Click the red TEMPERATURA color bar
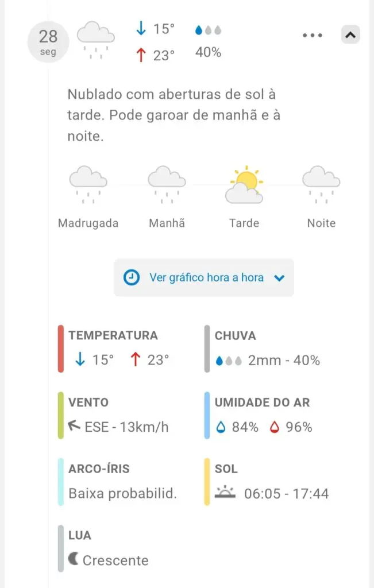The image size is (374, 588). click(x=61, y=349)
